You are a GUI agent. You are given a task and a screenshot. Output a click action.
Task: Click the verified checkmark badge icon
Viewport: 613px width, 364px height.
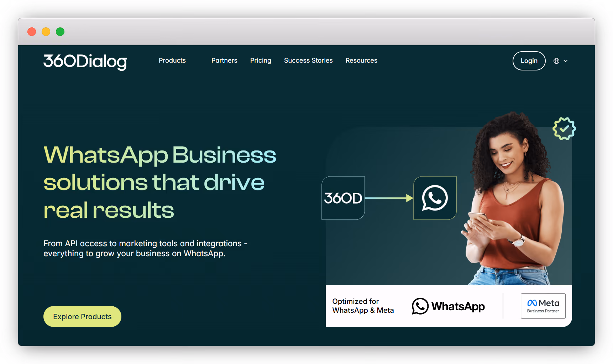(564, 128)
